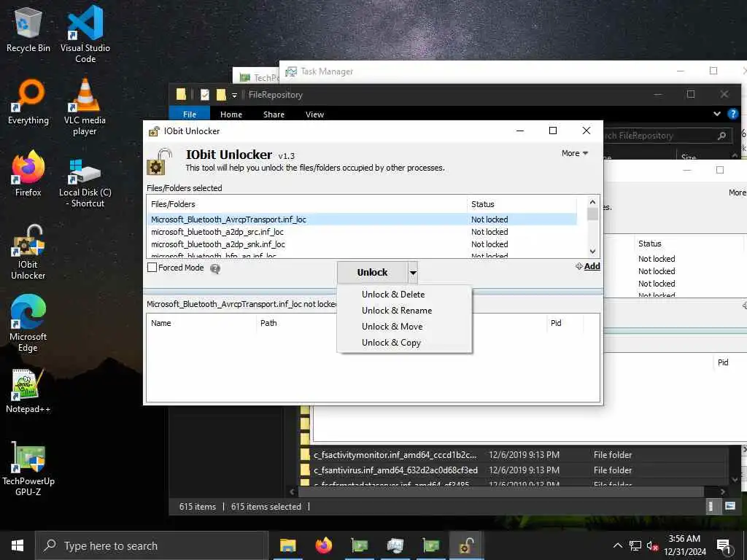Click Explorer horizontal scrollbar left arrow

click(x=292, y=491)
